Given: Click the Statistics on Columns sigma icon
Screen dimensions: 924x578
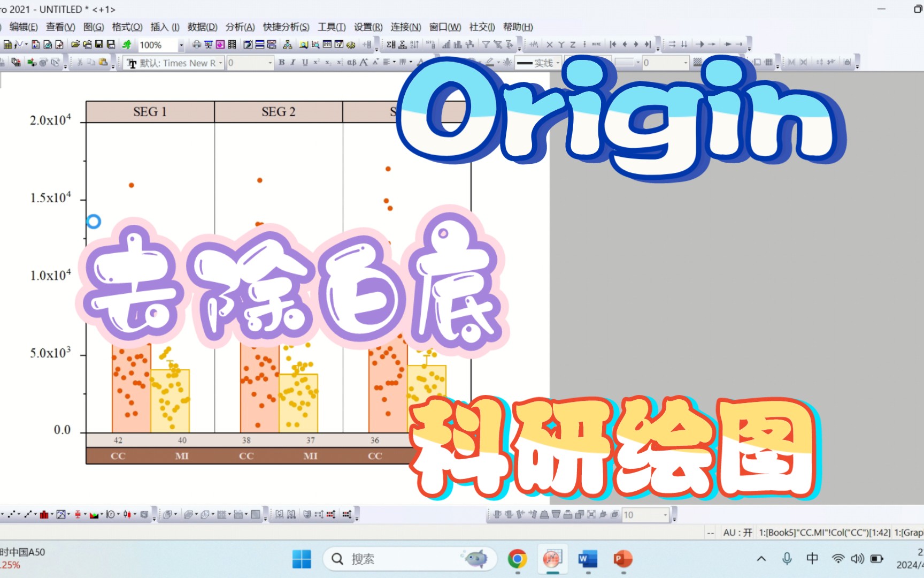Looking at the screenshot, I should [391, 44].
